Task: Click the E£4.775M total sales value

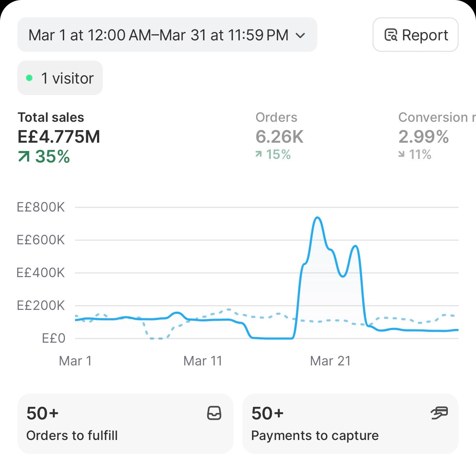Action: pyautogui.click(x=59, y=137)
